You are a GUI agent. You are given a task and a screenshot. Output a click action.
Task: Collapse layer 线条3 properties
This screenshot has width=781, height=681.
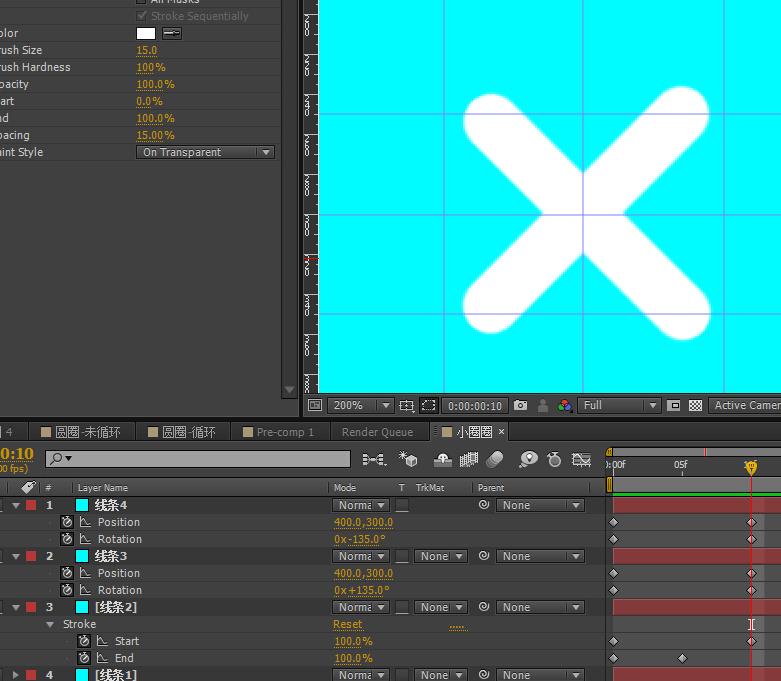(x=16, y=556)
